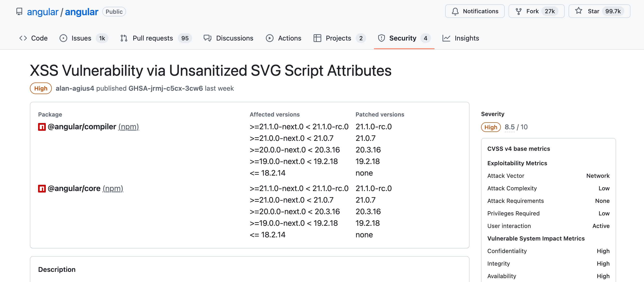Switch to the Pull requests tab

coord(153,38)
